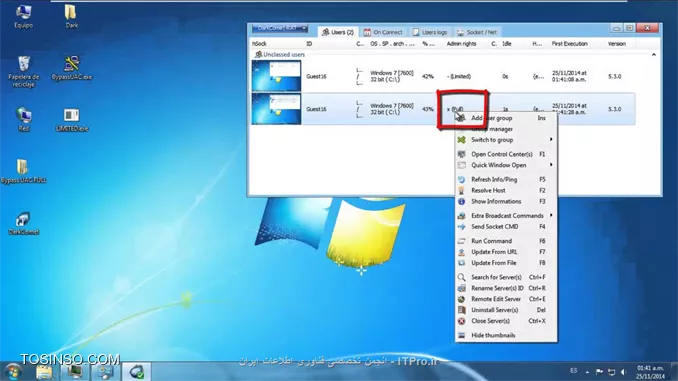This screenshot has width=678, height=381.
Task: Choose Close Server(s) menu entry
Action: point(506,321)
